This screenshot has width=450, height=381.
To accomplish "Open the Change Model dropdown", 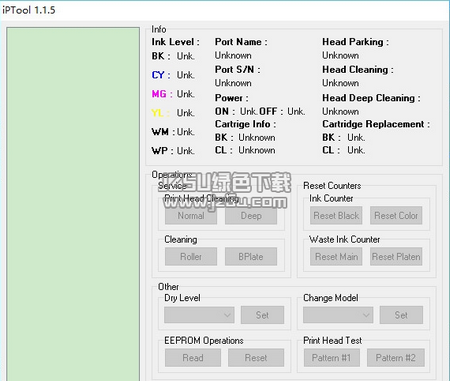I will click(x=338, y=315).
